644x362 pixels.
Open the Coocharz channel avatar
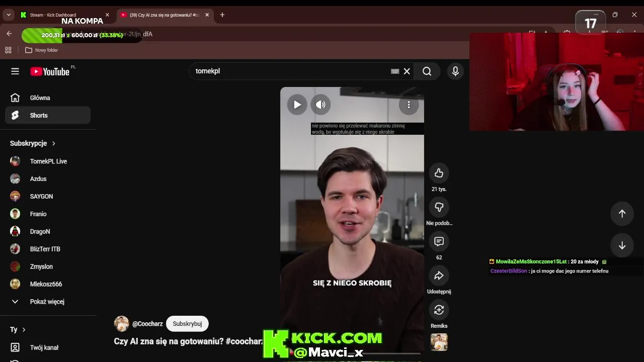point(122,324)
